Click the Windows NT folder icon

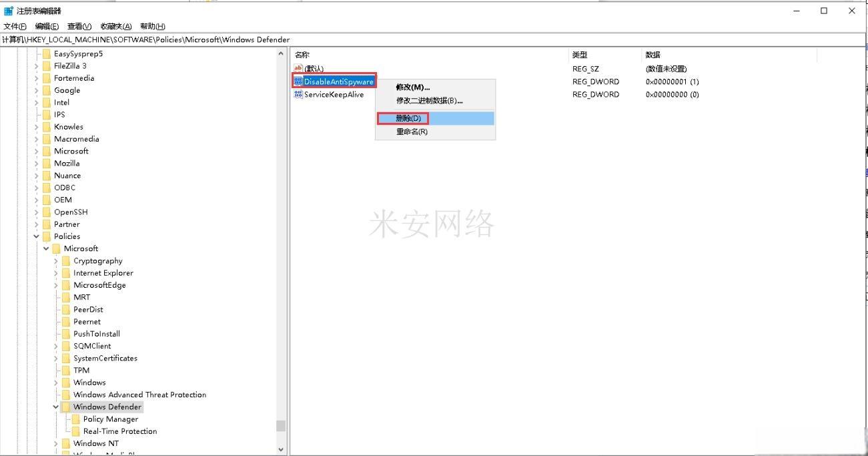point(66,443)
